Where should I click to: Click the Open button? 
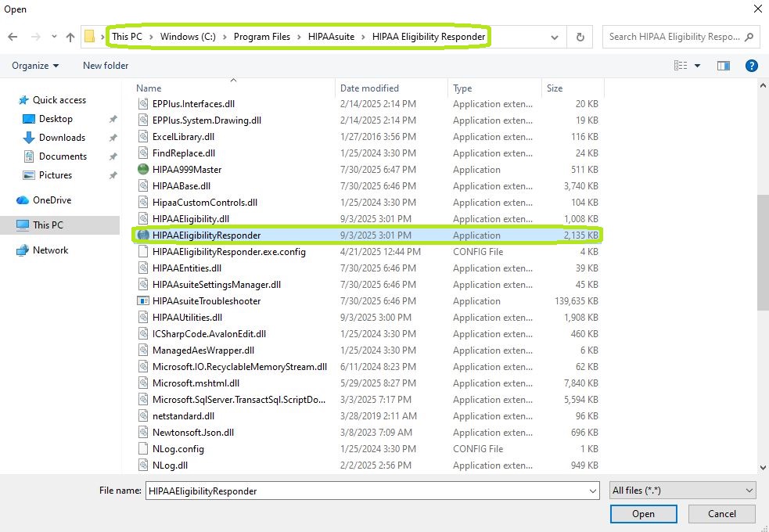pyautogui.click(x=644, y=514)
